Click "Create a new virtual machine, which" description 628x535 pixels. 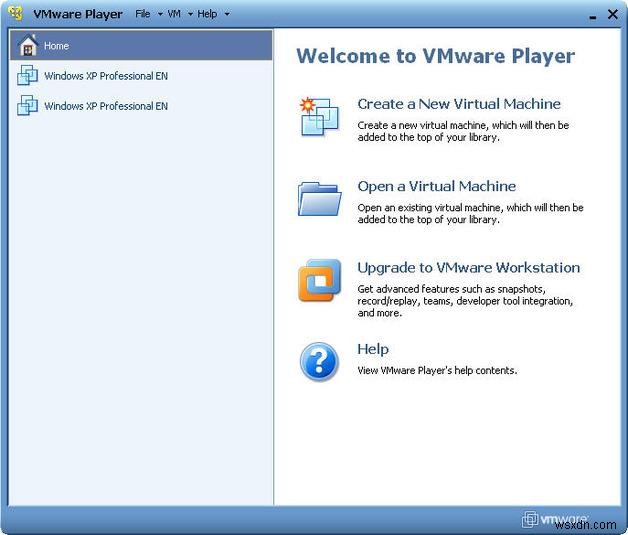tap(463, 131)
